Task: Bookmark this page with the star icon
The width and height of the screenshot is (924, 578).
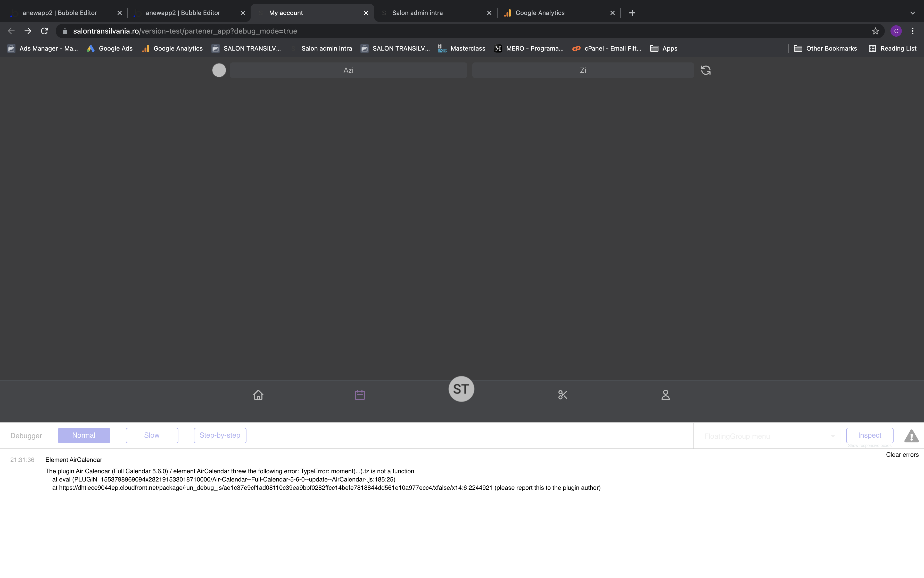Action: [x=875, y=31]
